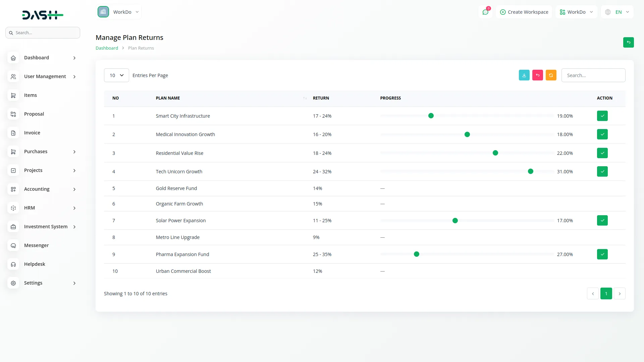This screenshot has height=362, width=644.
Task: Expand the Investment System sidebar menu
Action: 46,227
